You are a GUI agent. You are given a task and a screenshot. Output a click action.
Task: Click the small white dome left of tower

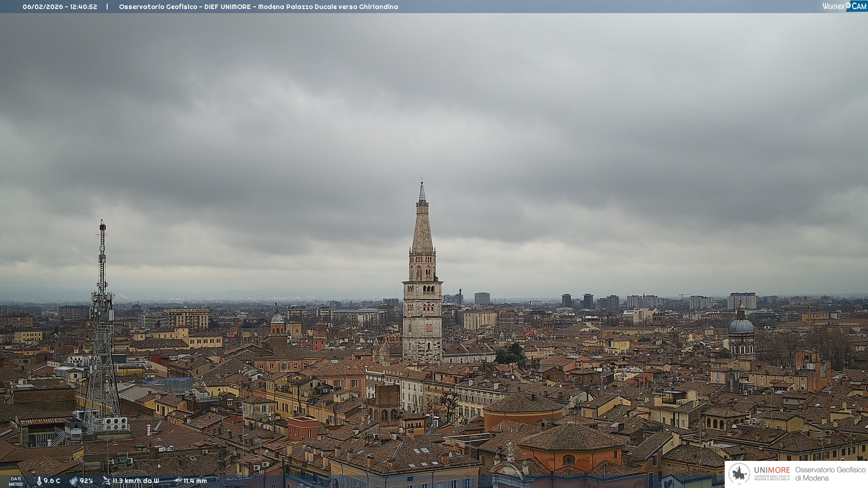(277, 318)
